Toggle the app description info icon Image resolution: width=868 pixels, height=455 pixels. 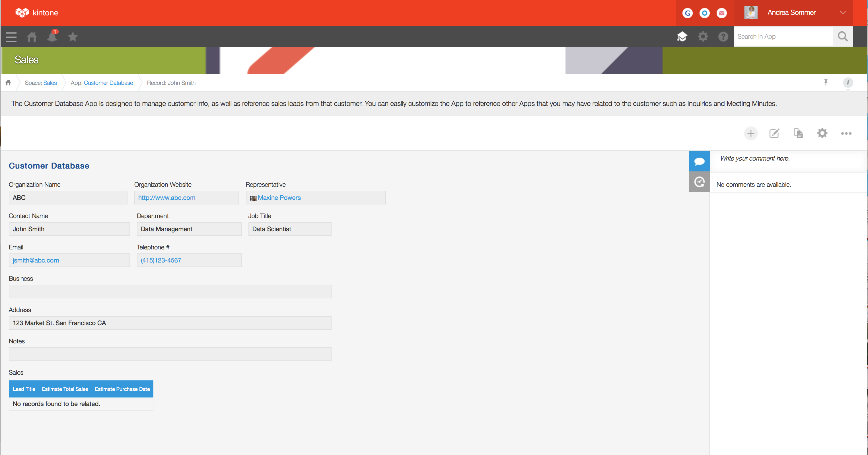[848, 83]
